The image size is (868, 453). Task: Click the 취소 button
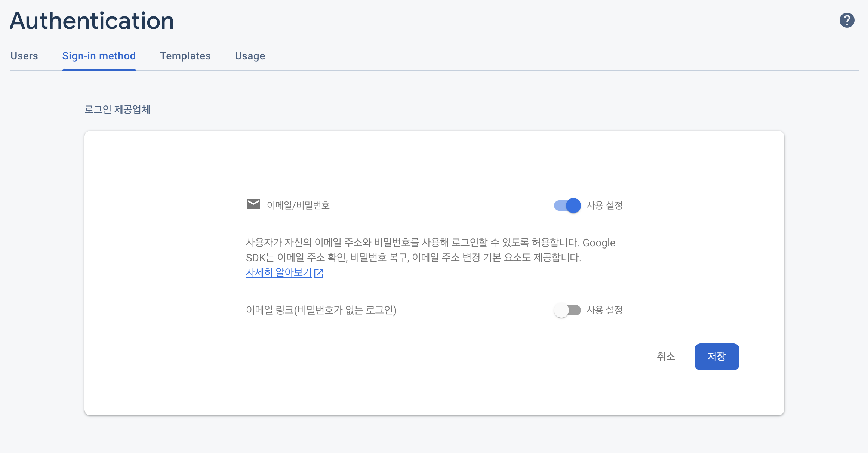pyautogui.click(x=666, y=357)
